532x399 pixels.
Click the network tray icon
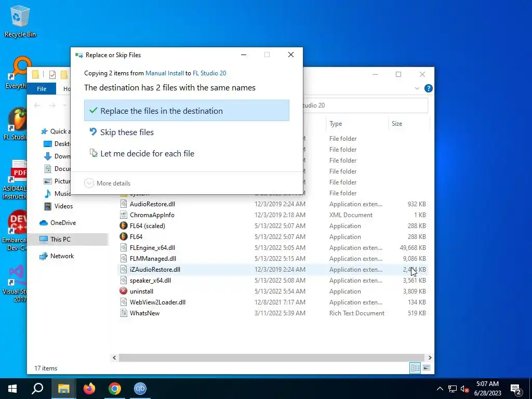pyautogui.click(x=453, y=389)
